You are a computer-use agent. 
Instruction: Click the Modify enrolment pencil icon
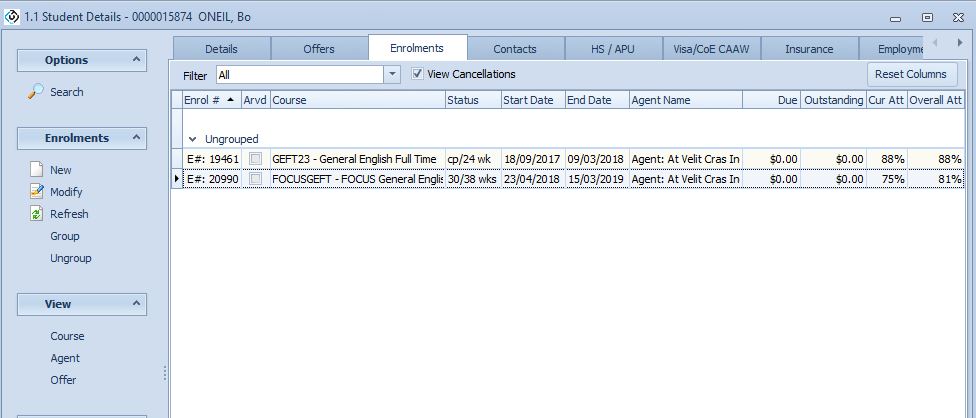(36, 192)
